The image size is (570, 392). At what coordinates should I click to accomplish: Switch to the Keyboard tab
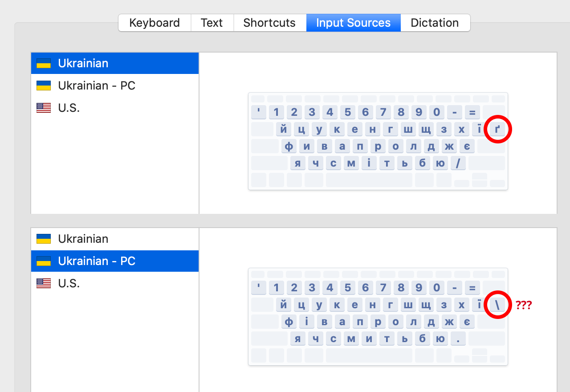(155, 22)
